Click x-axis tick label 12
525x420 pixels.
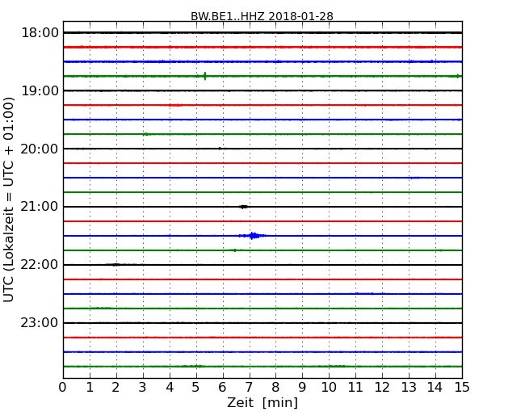tap(382, 388)
